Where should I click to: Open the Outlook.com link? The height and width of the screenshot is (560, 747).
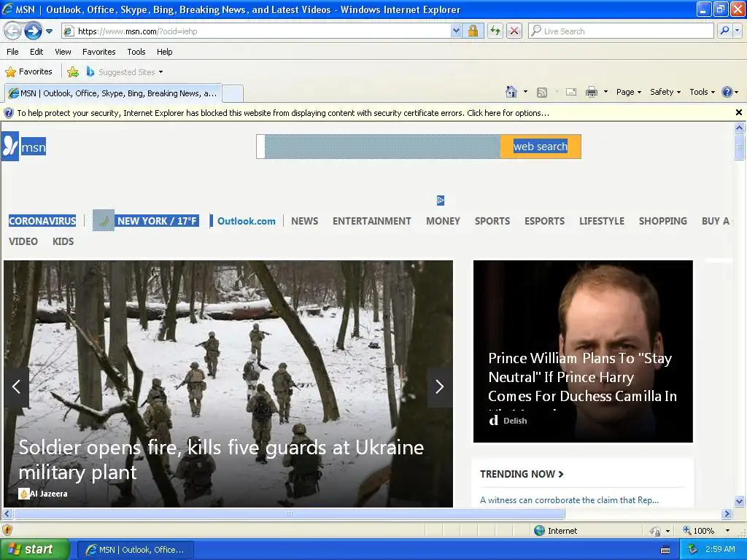click(x=247, y=221)
